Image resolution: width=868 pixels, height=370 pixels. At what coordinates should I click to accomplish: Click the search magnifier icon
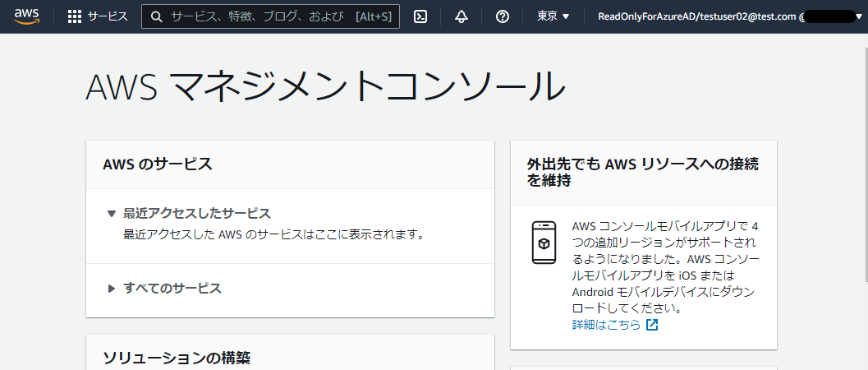coord(157,16)
